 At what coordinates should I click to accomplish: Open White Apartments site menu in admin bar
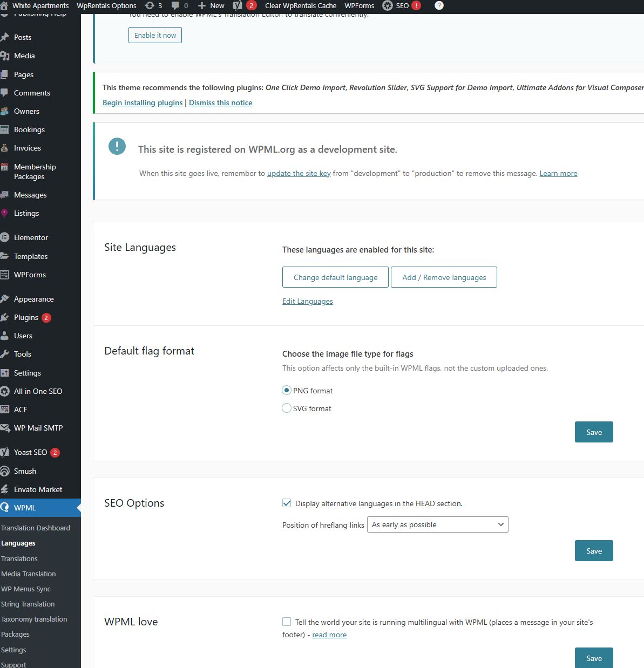(x=35, y=5)
